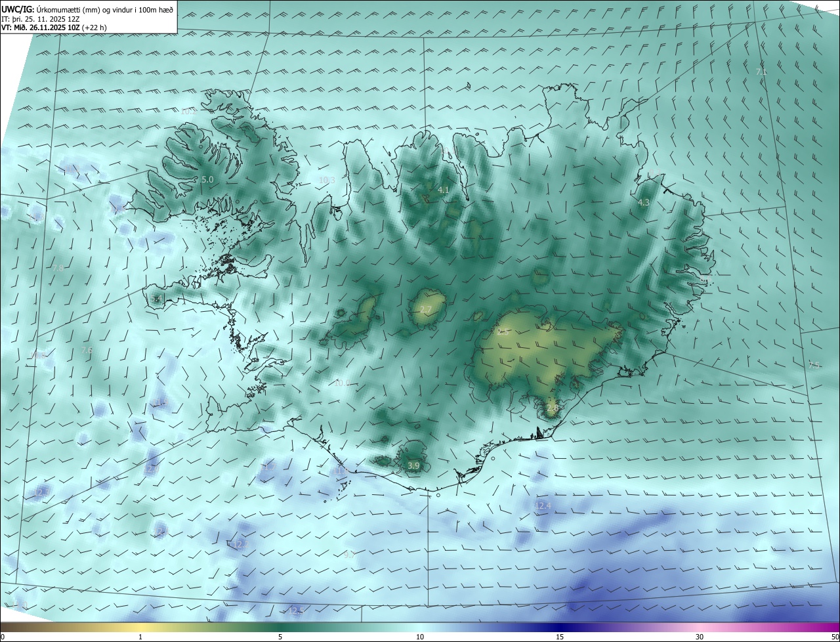This screenshot has width=840, height=642.
Task: Click the 4.3 value in northeast Iceland
Action: coord(644,203)
